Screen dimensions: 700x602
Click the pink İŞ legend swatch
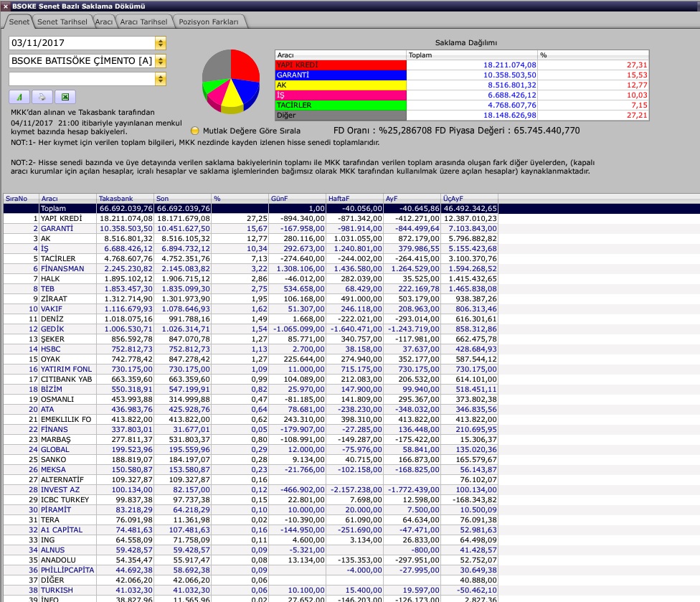(x=341, y=95)
